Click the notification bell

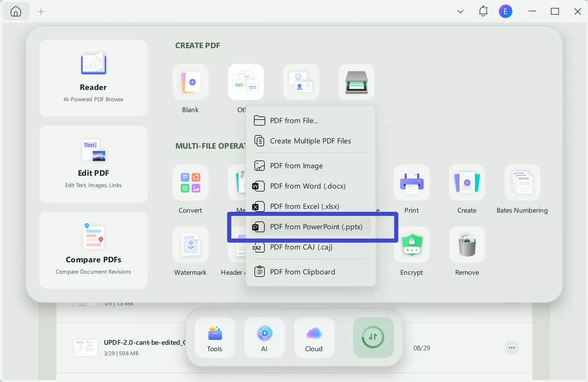click(x=483, y=11)
